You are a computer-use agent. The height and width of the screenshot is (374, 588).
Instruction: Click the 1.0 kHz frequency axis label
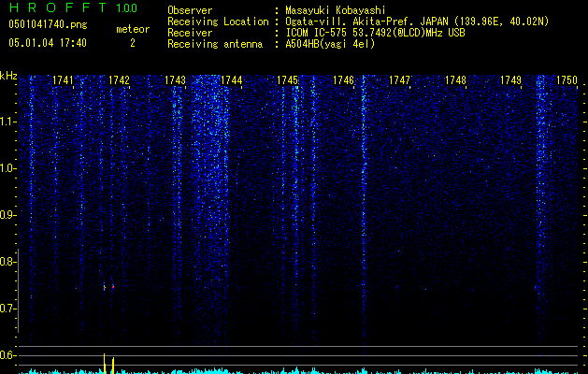point(7,168)
